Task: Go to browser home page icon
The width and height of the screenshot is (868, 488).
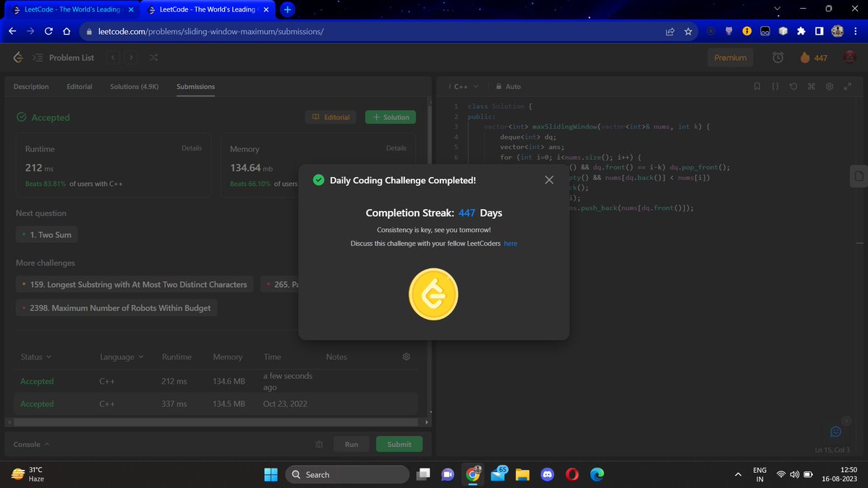Action: pyautogui.click(x=67, y=32)
